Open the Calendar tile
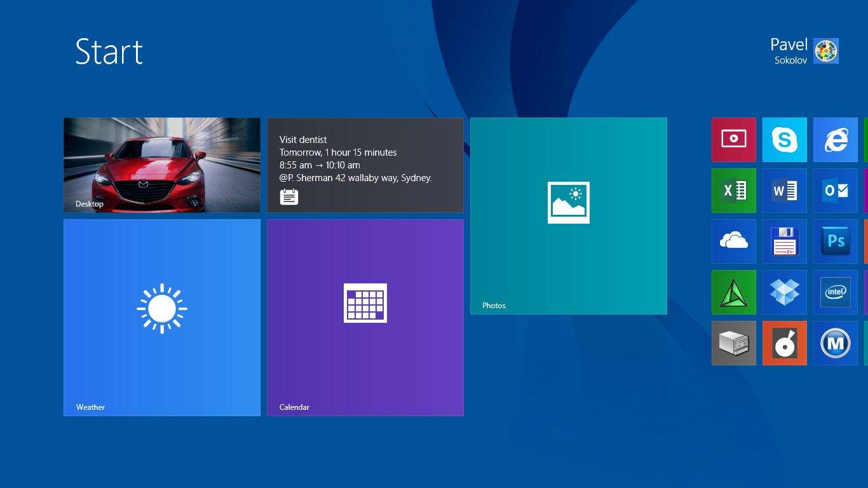Image resolution: width=868 pixels, height=488 pixels. [365, 318]
